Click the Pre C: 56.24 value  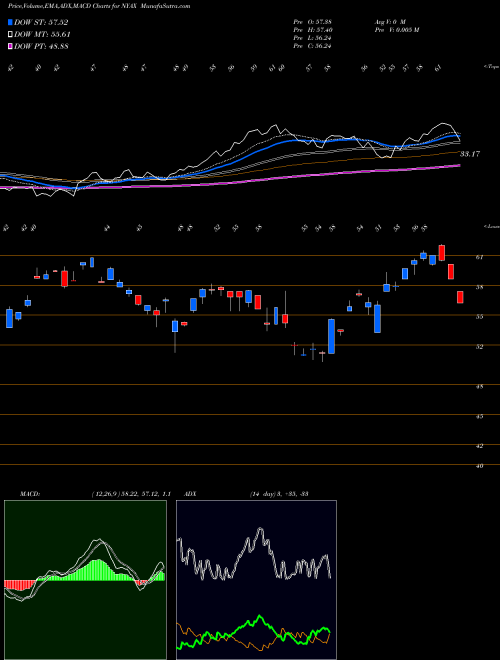click(x=312, y=46)
